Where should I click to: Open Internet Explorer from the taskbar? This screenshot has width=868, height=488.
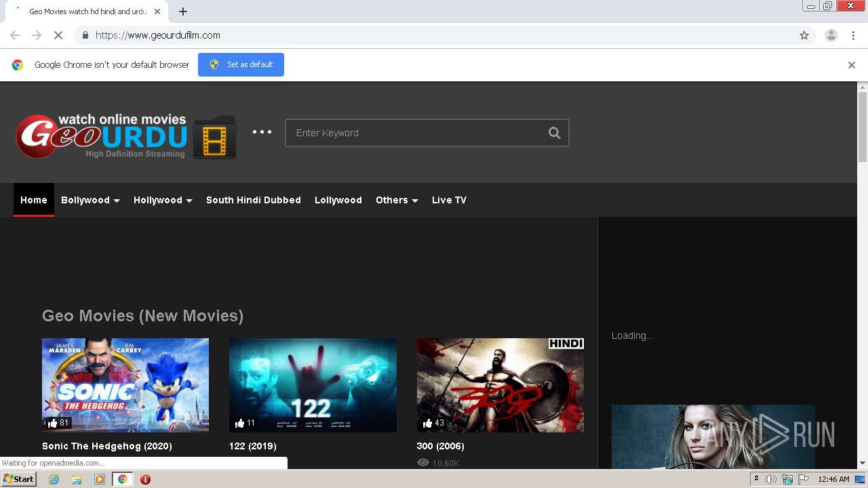[x=54, y=479]
